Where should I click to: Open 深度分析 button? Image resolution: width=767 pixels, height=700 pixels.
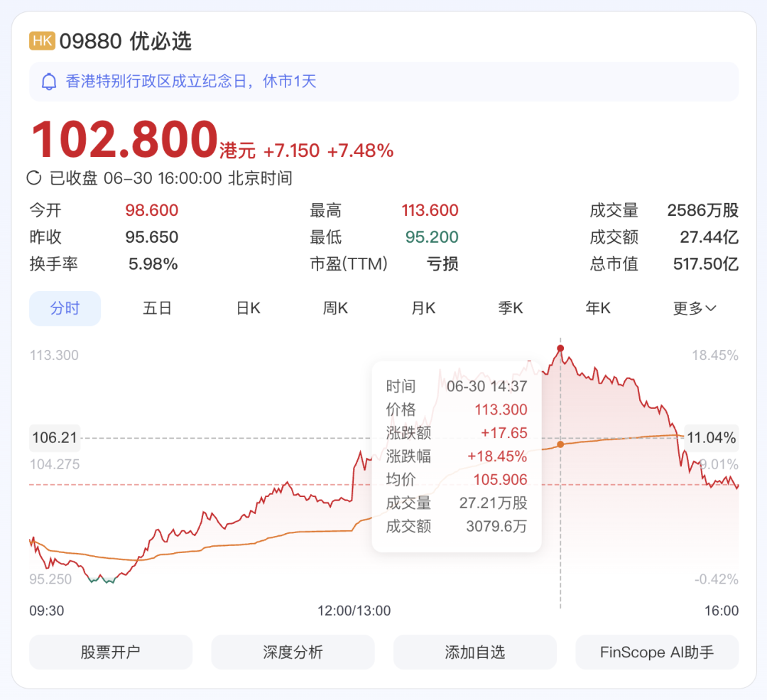pyautogui.click(x=293, y=652)
